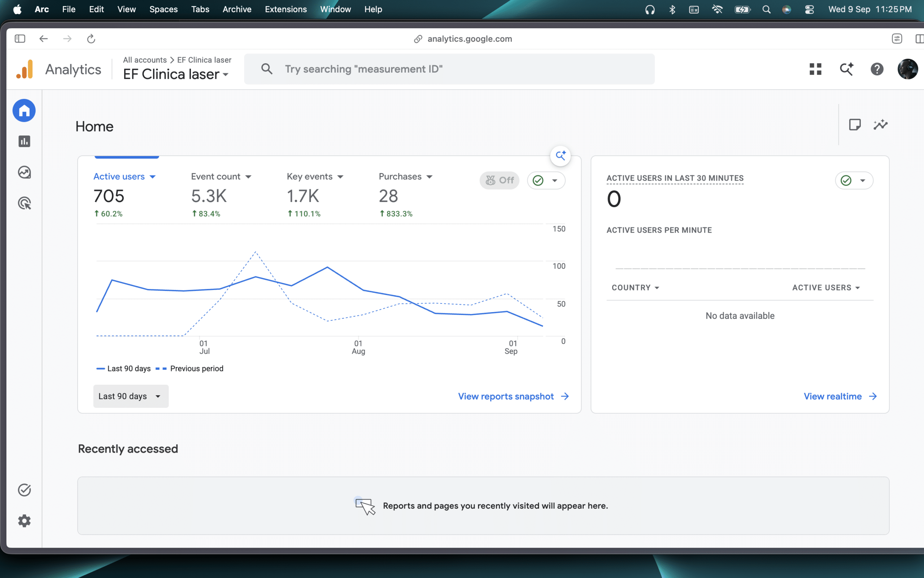Open the Arc site controls icon

(x=897, y=39)
